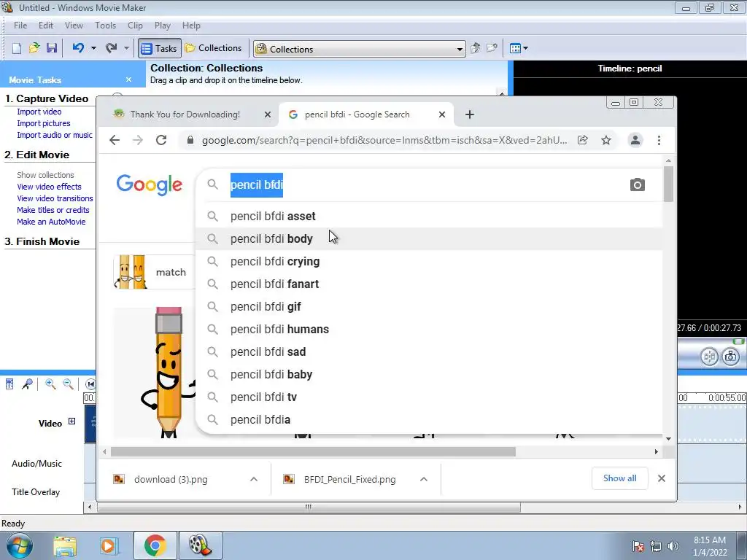This screenshot has width=747, height=560.
Task: Click Import audio or music link
Action: tap(55, 135)
